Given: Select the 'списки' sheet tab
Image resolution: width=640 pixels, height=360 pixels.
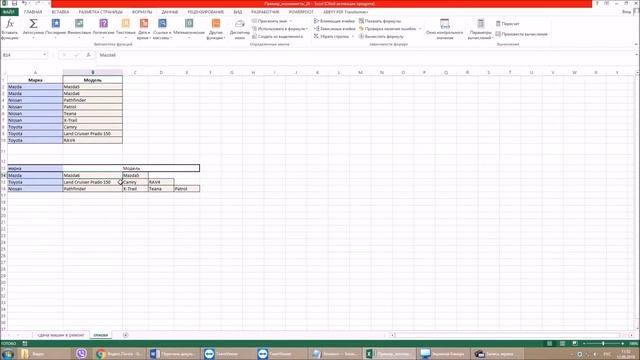Looking at the screenshot, I should [100, 335].
